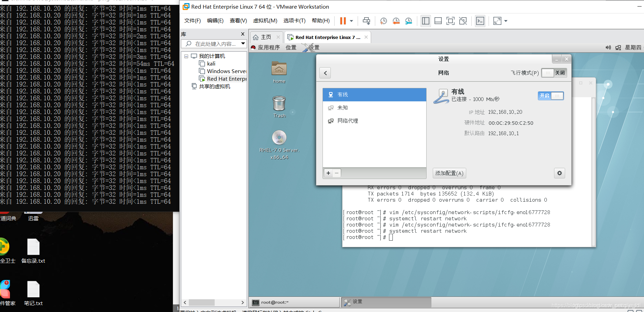644x312 pixels.
Task: Open the 应用程序 menu in the guest
Action: pyautogui.click(x=265, y=48)
